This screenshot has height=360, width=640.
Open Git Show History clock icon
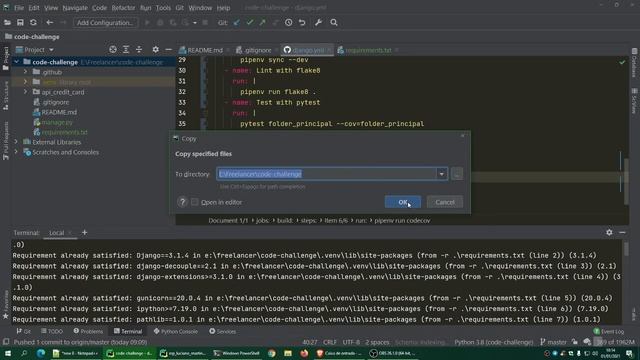pos(289,22)
